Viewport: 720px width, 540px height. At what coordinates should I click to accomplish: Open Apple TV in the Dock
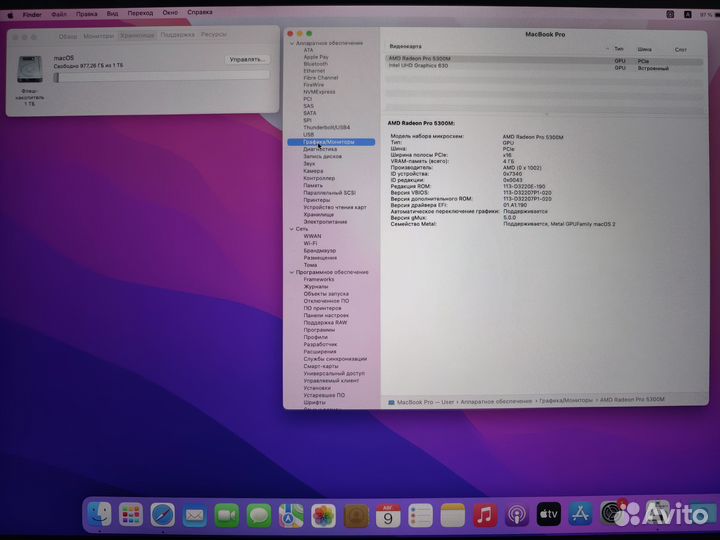tap(549, 514)
